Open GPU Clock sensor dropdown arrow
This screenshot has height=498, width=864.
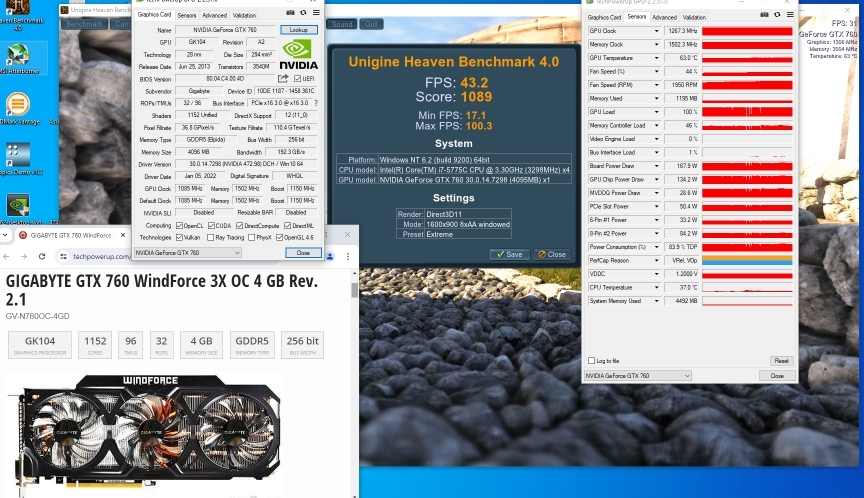[656, 31]
